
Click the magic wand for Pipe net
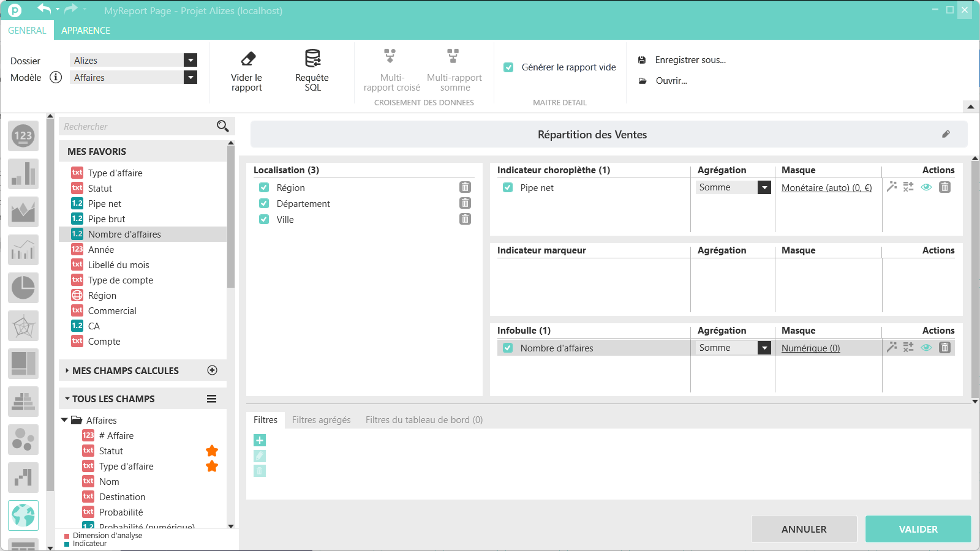(x=892, y=187)
